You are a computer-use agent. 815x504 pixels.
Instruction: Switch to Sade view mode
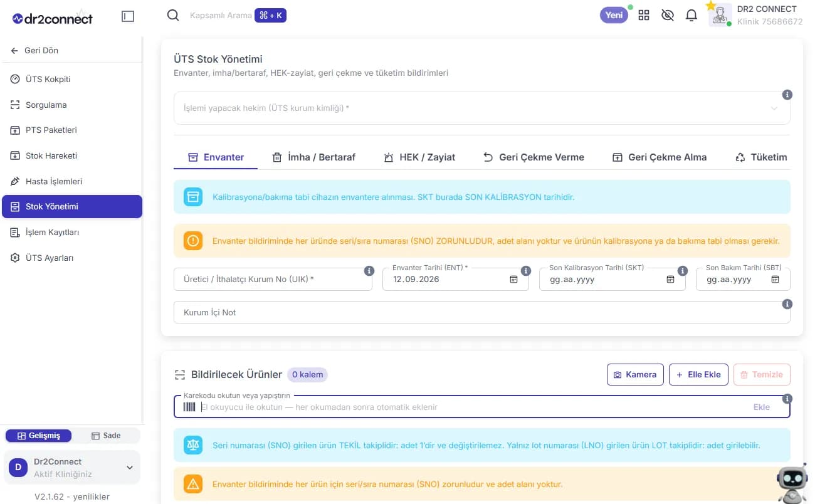(106, 436)
